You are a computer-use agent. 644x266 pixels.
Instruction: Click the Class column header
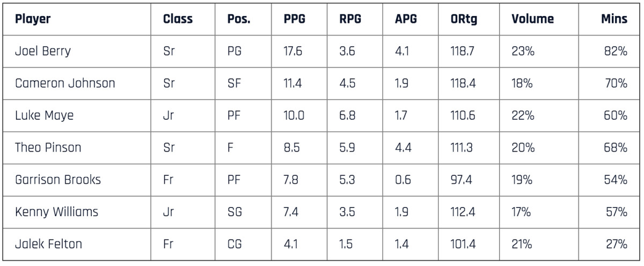[178, 19]
